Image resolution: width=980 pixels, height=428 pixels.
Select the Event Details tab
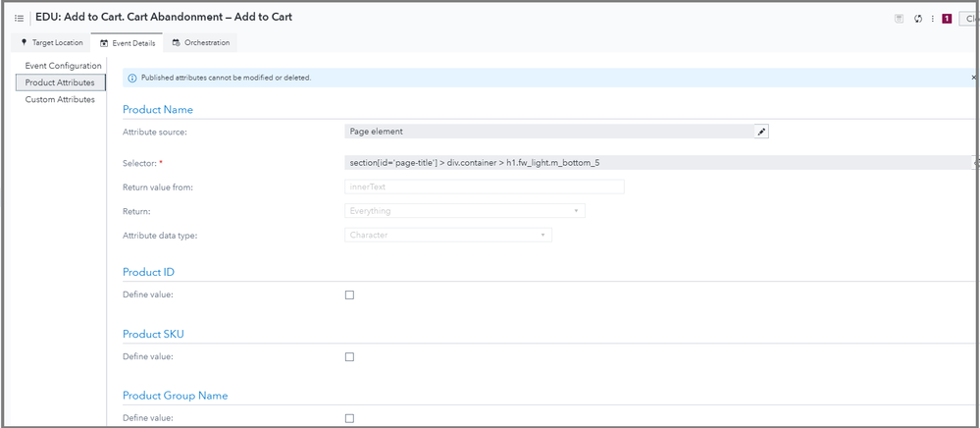coord(128,43)
